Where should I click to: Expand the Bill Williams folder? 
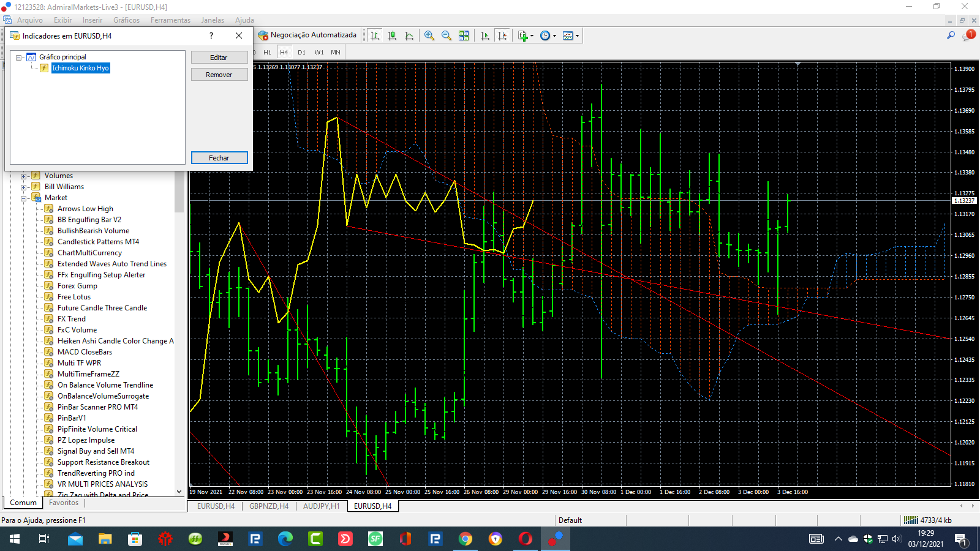click(24, 187)
